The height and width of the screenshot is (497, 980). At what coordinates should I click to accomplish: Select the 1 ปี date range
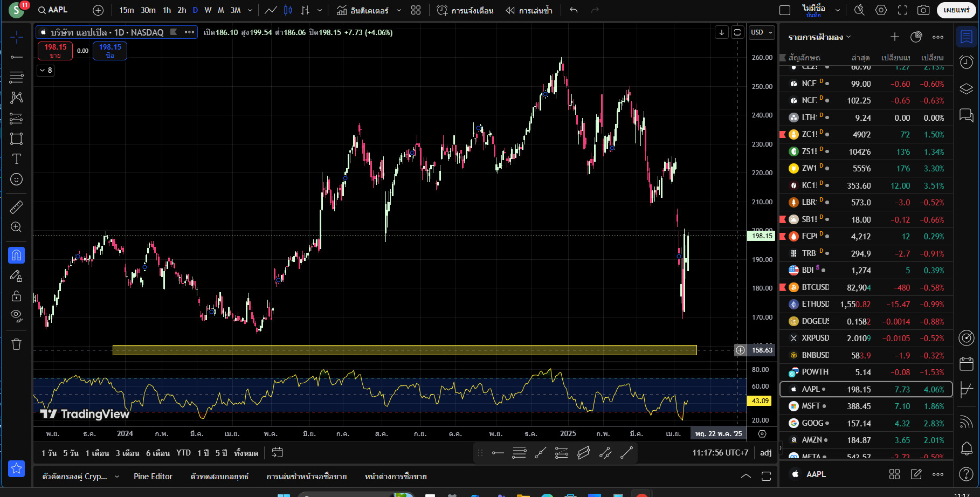click(203, 453)
